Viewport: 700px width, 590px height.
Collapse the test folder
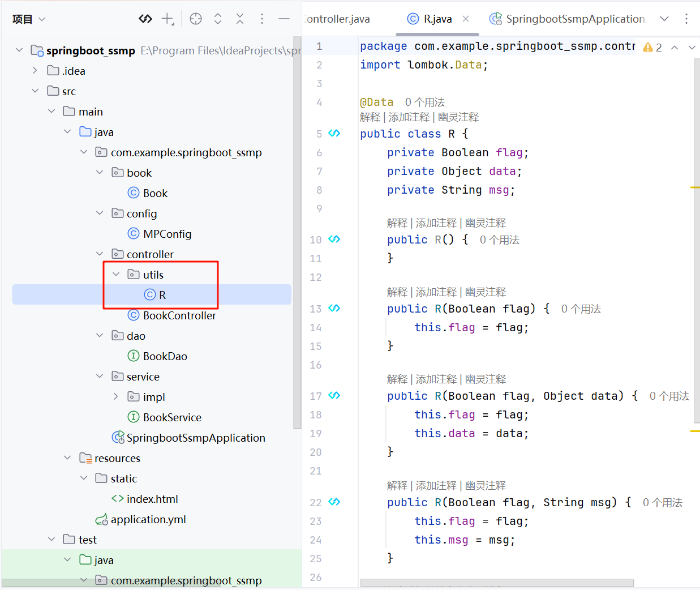[x=51, y=540]
